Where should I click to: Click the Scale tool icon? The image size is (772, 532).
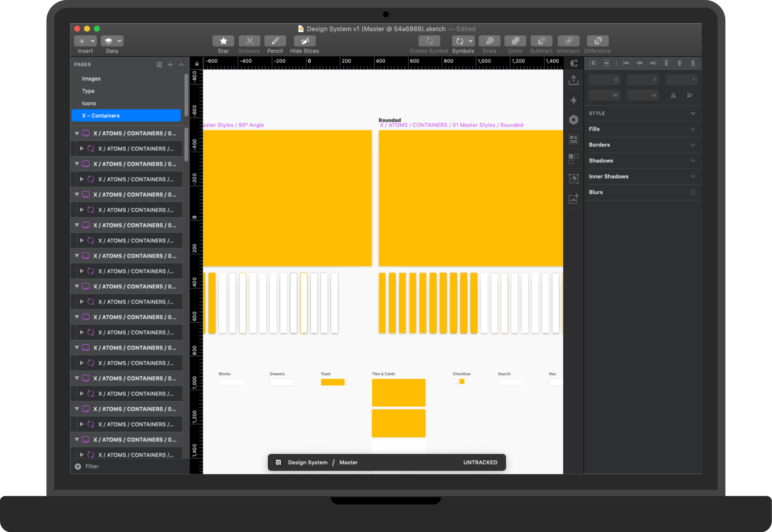point(489,41)
